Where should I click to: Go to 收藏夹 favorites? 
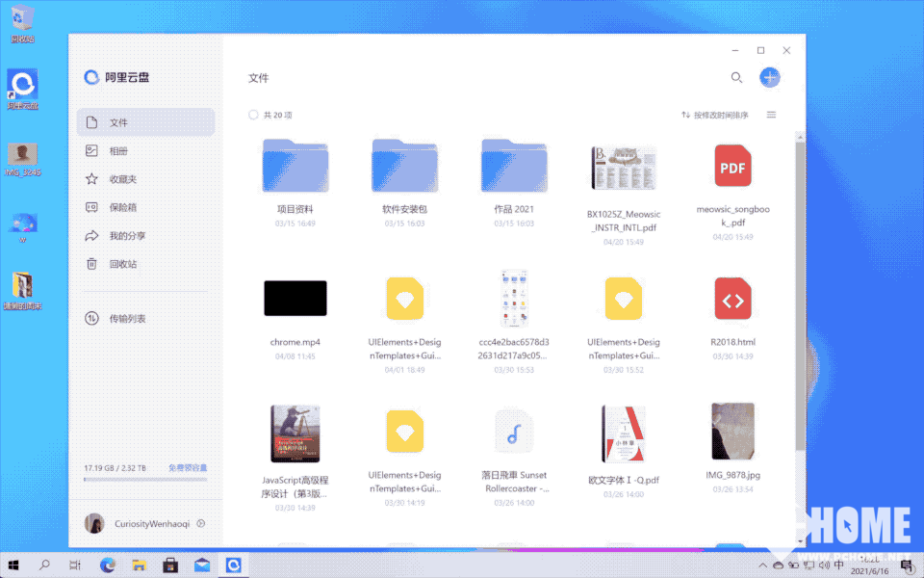click(145, 179)
